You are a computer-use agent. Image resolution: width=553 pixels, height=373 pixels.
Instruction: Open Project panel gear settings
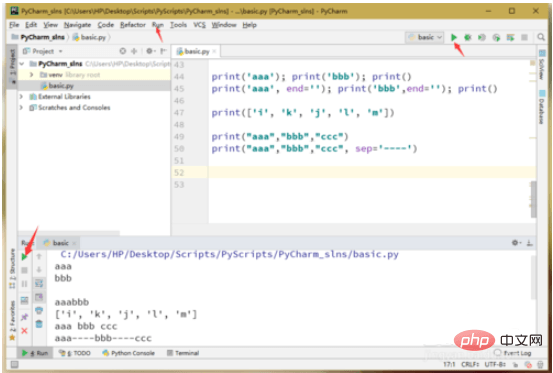151,51
